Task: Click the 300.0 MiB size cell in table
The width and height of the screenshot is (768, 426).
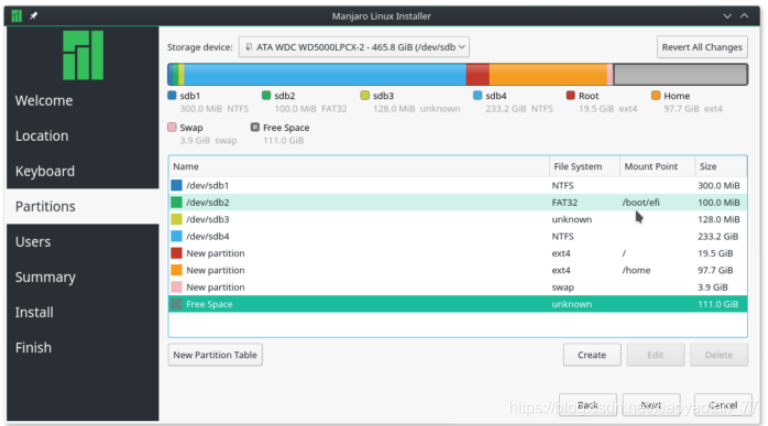Action: coord(719,186)
